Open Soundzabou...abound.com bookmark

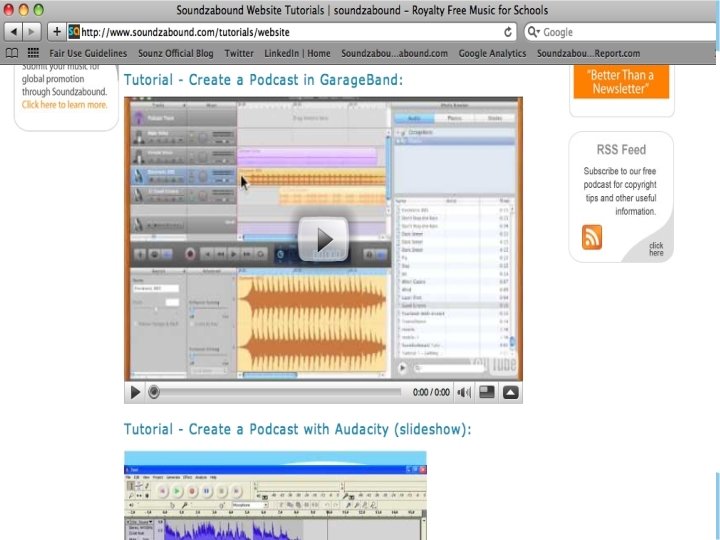[x=394, y=53]
